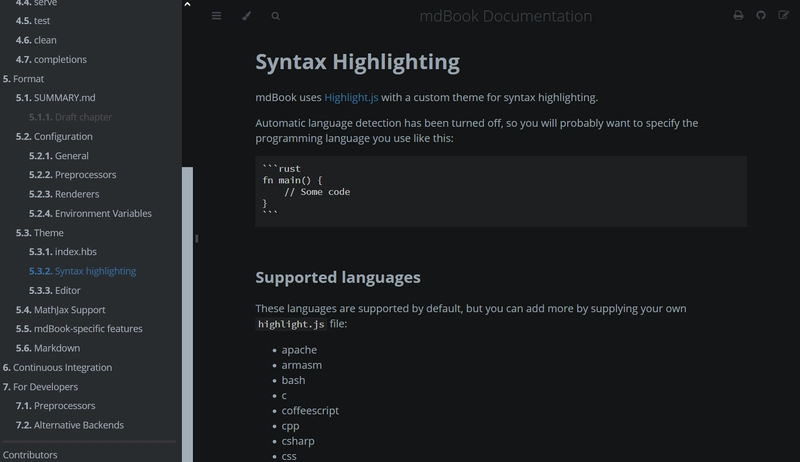Navigate to the SUMMARY.md chapter
This screenshot has height=462, width=800.
coord(64,98)
